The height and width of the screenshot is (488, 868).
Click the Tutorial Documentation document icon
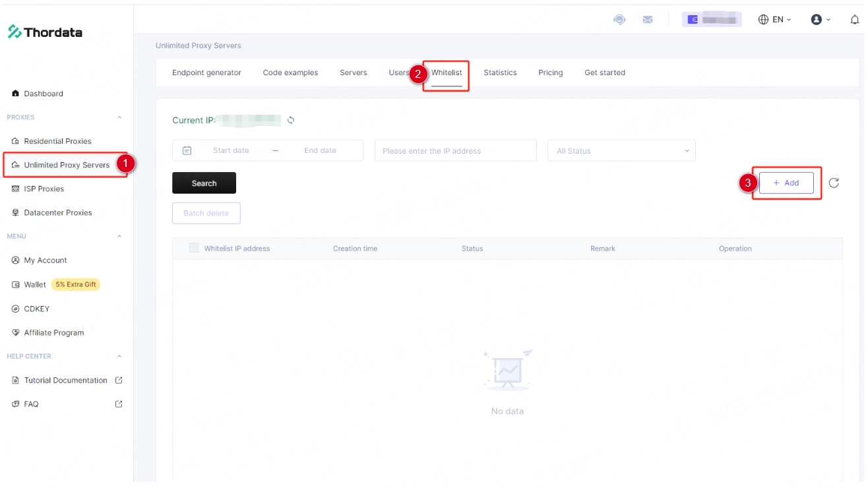click(16, 381)
